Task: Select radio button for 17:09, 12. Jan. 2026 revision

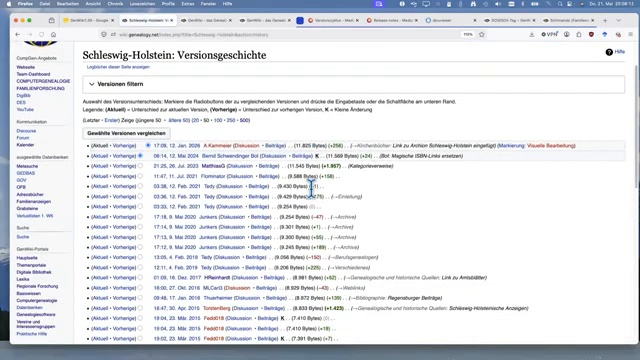Action: tap(148, 145)
